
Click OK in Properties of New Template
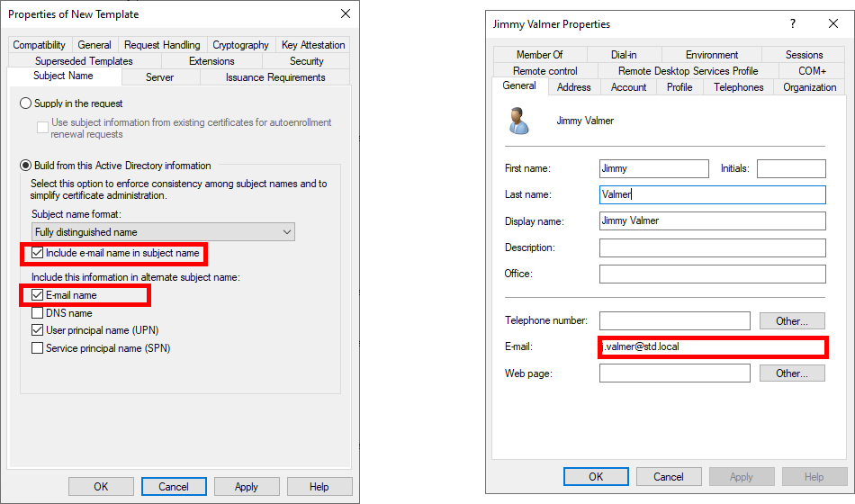point(101,487)
